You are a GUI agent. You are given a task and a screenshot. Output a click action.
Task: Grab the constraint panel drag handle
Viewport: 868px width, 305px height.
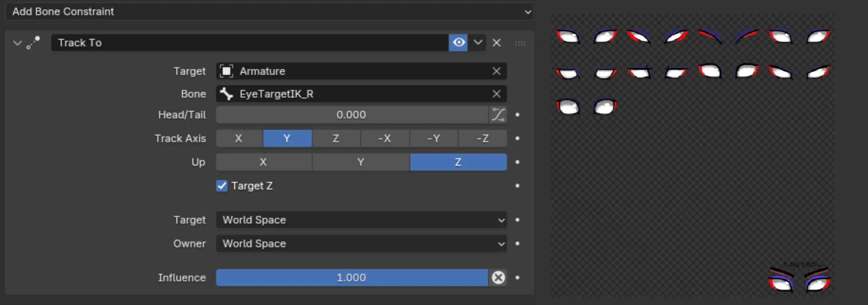tap(520, 43)
